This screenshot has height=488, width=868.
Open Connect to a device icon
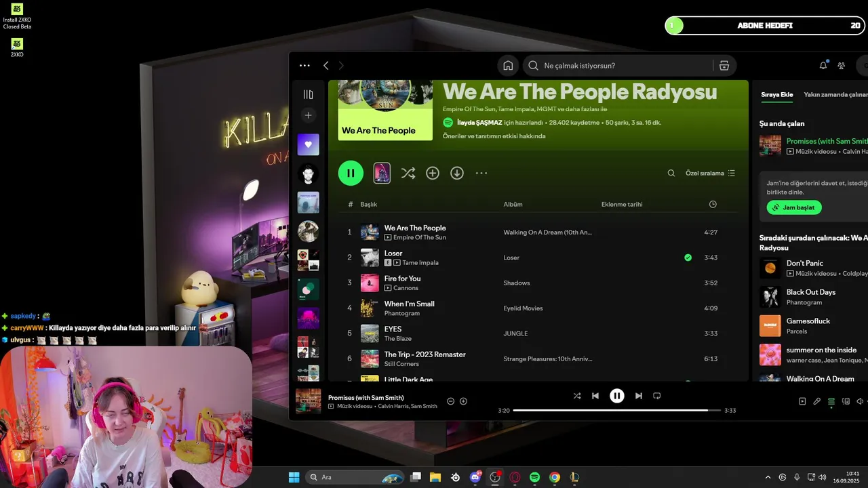pos(846,401)
